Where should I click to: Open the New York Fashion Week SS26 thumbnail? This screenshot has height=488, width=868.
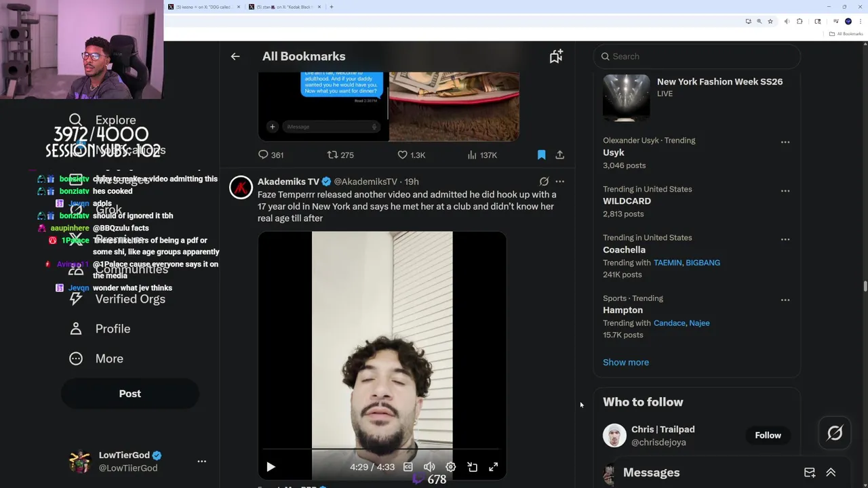coord(626,98)
